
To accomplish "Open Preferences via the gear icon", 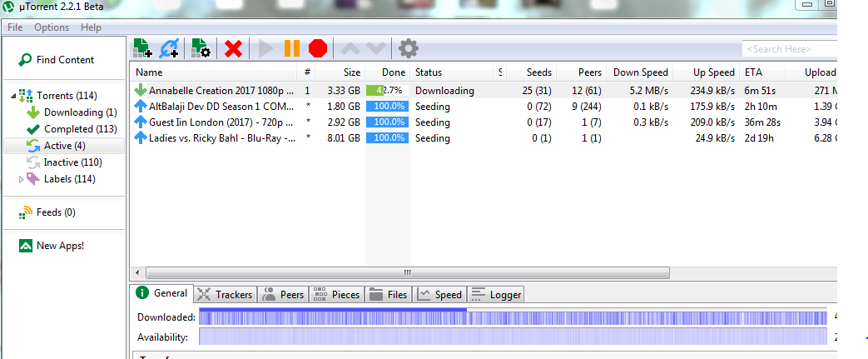I will [x=408, y=48].
